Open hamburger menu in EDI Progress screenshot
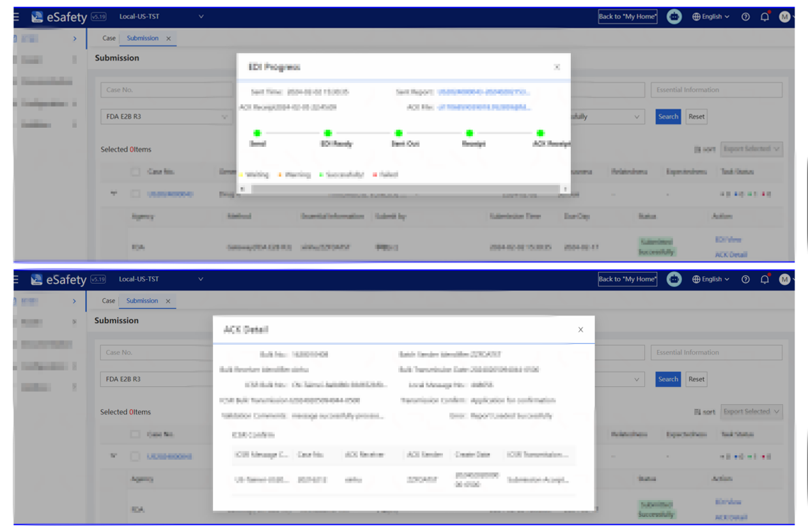Viewport: 808px width, 532px height. coord(16,17)
